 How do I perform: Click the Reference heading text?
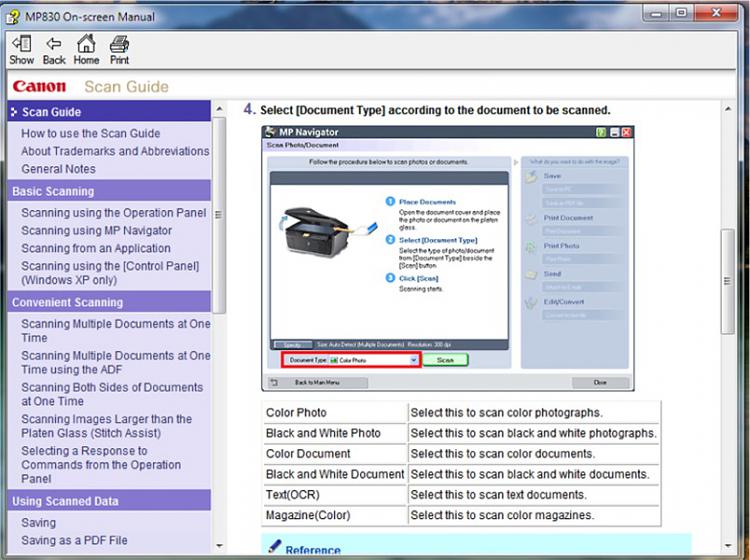tap(313, 550)
